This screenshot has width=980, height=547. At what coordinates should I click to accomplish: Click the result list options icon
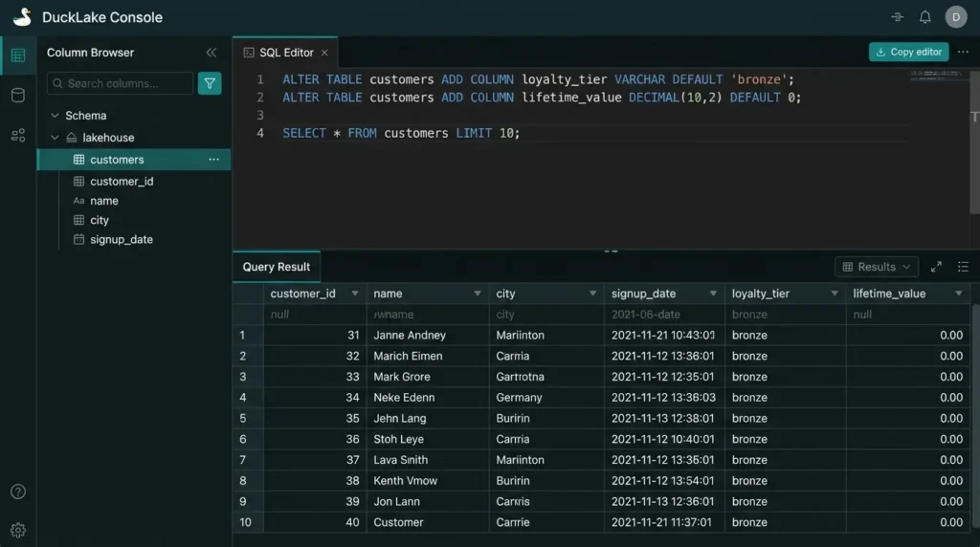(x=963, y=267)
